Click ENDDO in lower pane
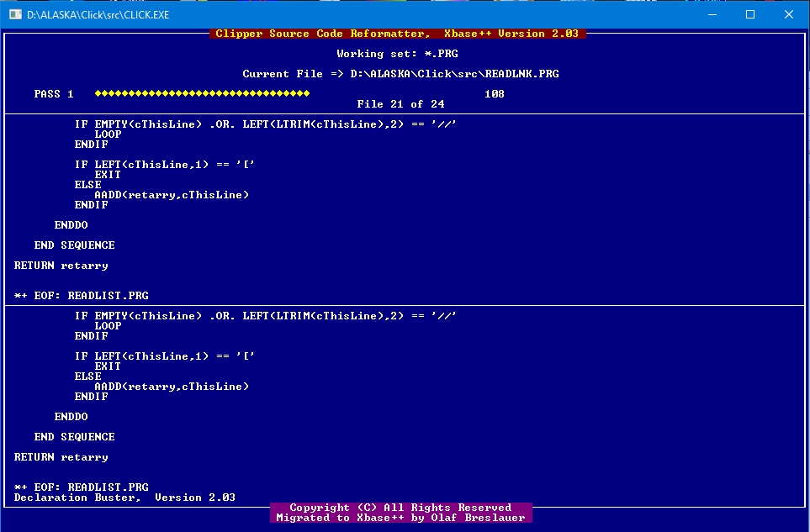The height and width of the screenshot is (532, 810). (x=71, y=416)
